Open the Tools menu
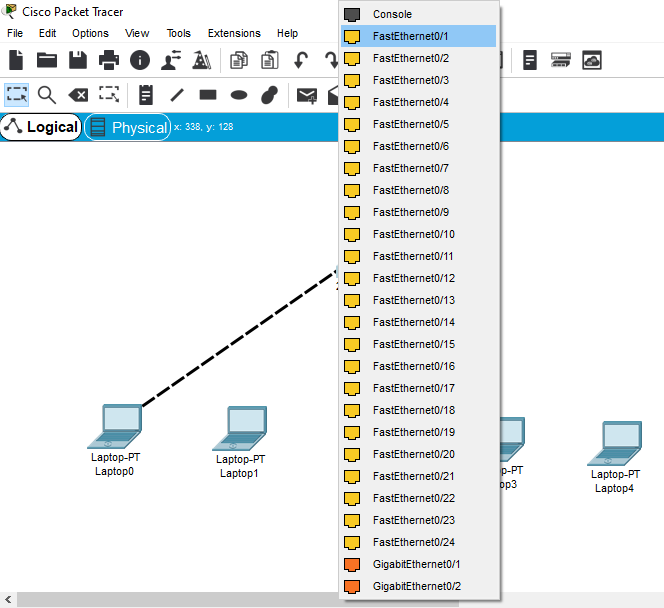 tap(178, 33)
